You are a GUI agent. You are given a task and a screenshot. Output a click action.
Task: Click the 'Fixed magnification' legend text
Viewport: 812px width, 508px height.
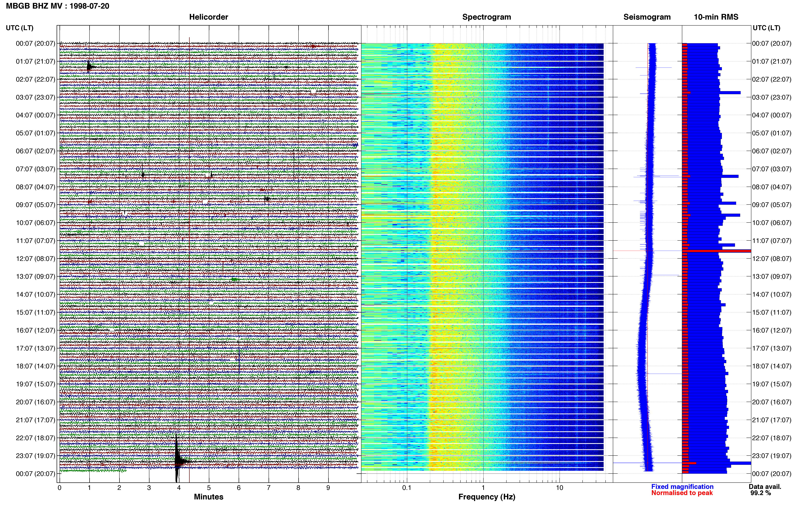(x=682, y=486)
